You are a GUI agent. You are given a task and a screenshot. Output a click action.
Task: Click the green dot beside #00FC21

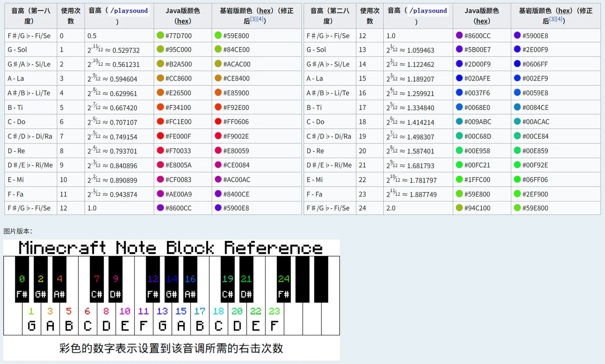point(459,165)
